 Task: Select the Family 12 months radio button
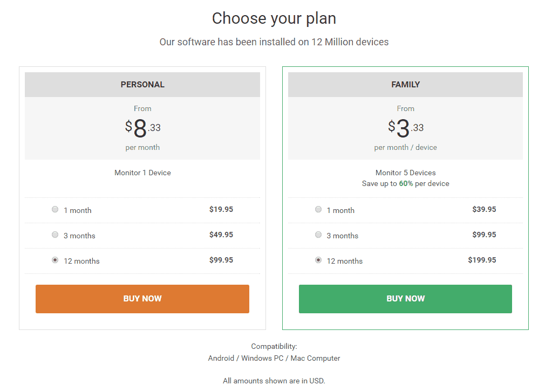point(318,260)
